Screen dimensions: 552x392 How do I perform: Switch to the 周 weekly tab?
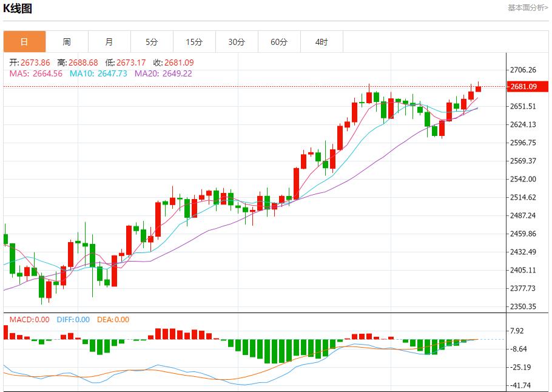pos(67,42)
